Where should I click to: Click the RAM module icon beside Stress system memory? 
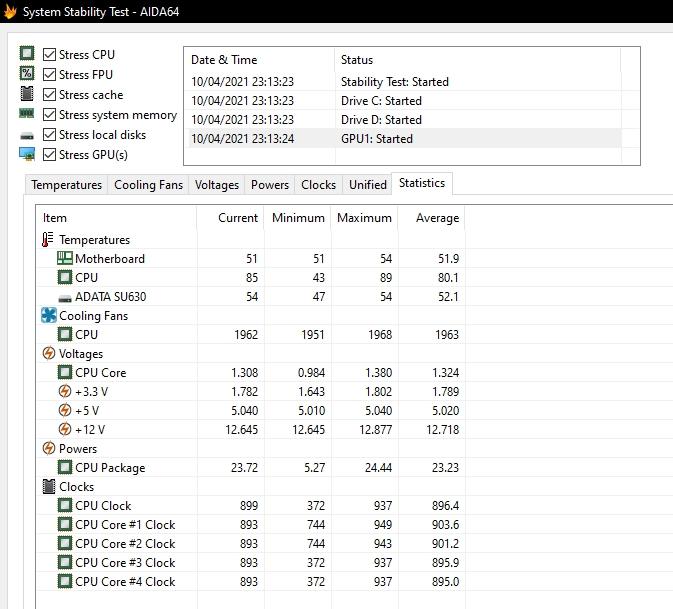pyautogui.click(x=27, y=114)
